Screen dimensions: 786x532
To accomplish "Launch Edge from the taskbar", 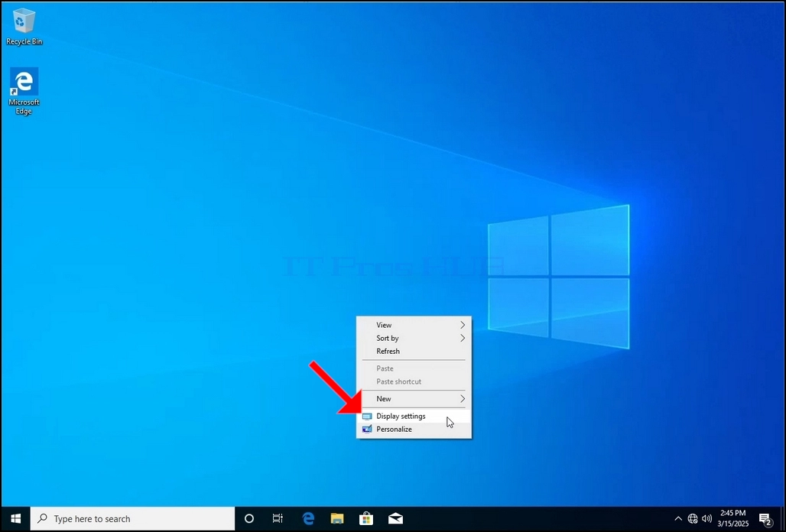I will pyautogui.click(x=308, y=518).
